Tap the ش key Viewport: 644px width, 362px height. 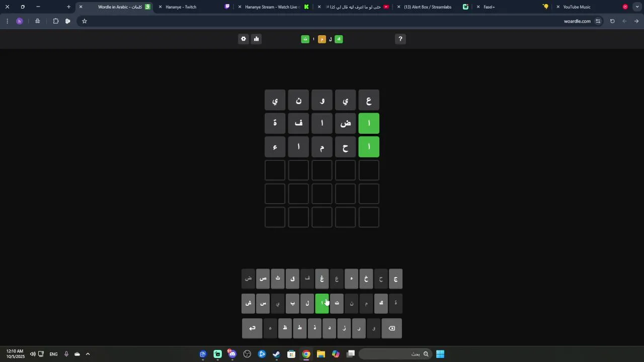249,303
